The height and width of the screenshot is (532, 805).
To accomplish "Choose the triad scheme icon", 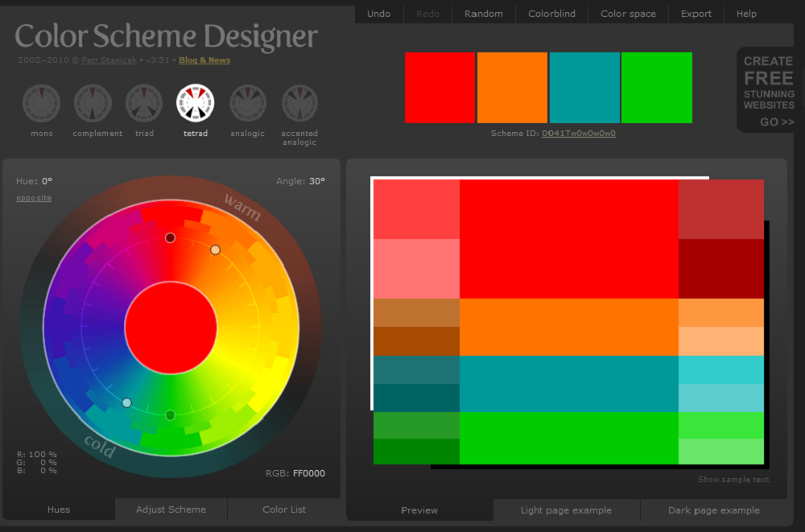I will tap(144, 104).
